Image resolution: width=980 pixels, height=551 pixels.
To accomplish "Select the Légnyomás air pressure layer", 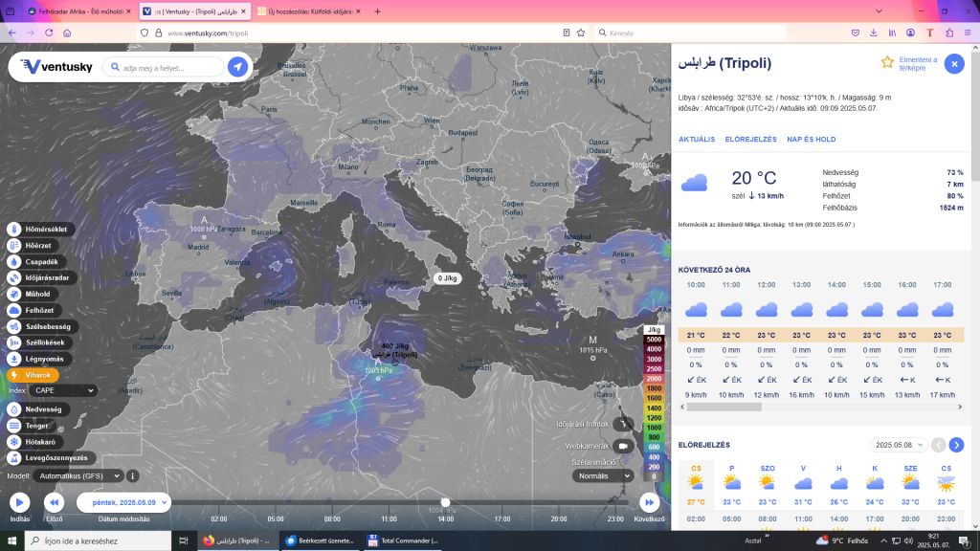I will click(14, 359).
